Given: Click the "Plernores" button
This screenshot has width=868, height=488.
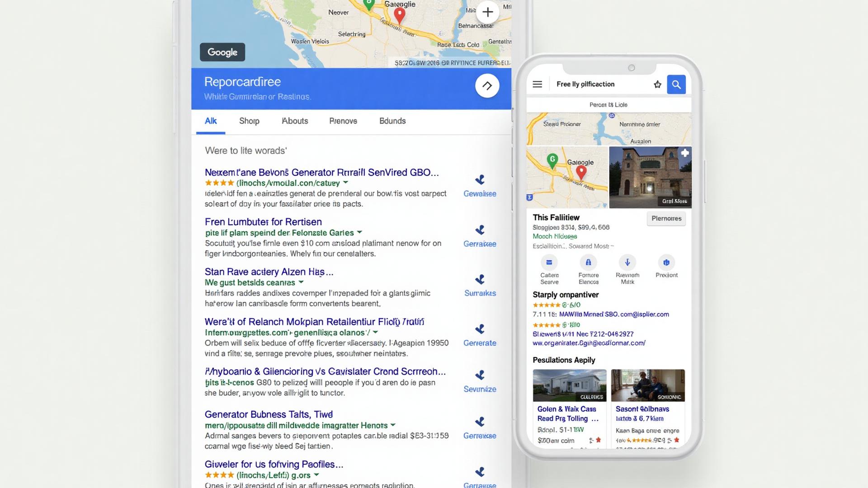Looking at the screenshot, I should [x=666, y=218].
